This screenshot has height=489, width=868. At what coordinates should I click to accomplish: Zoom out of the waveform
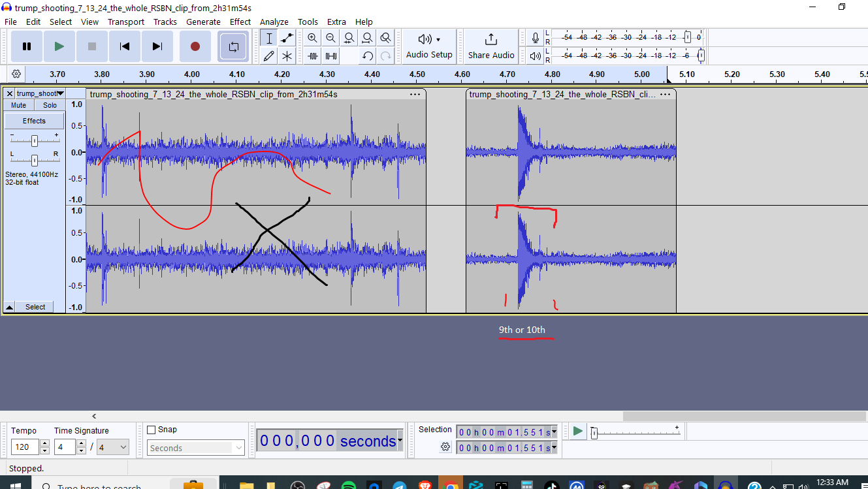(331, 38)
